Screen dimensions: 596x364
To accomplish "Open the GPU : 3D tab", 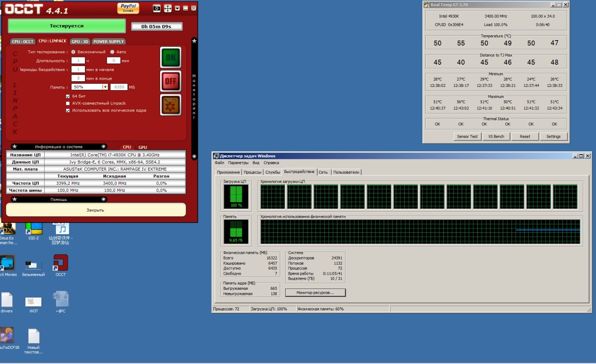I will [80, 41].
